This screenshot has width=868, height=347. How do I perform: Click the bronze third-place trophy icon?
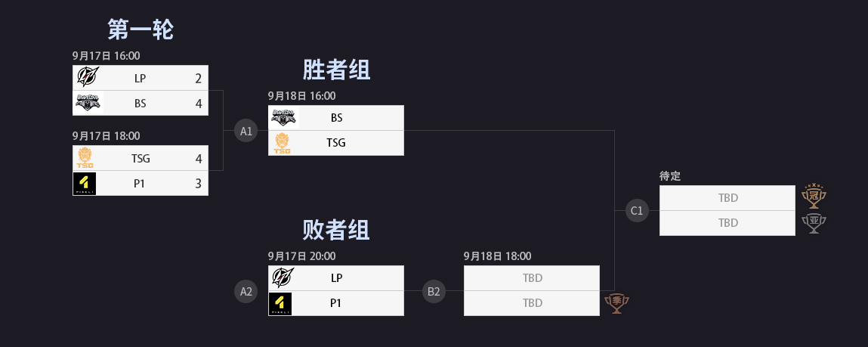(616, 304)
